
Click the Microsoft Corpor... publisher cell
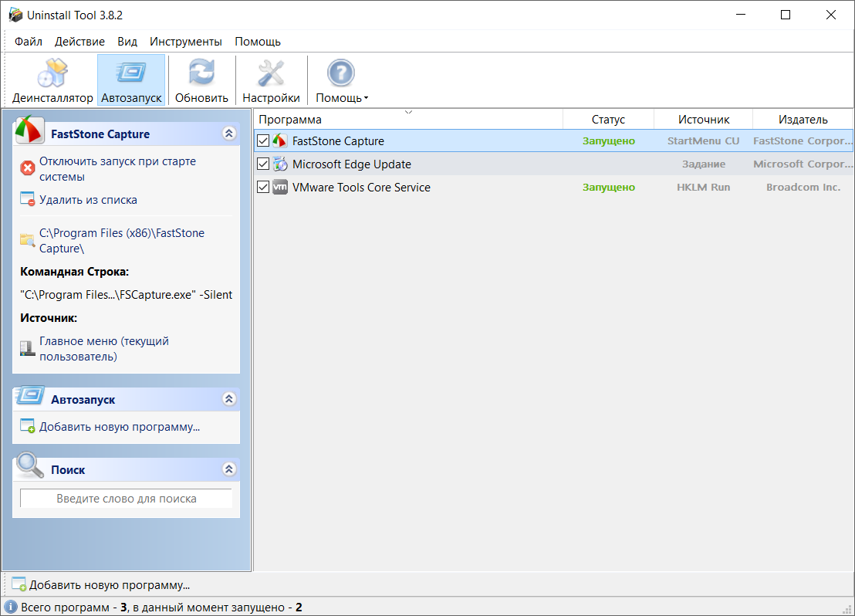803,164
